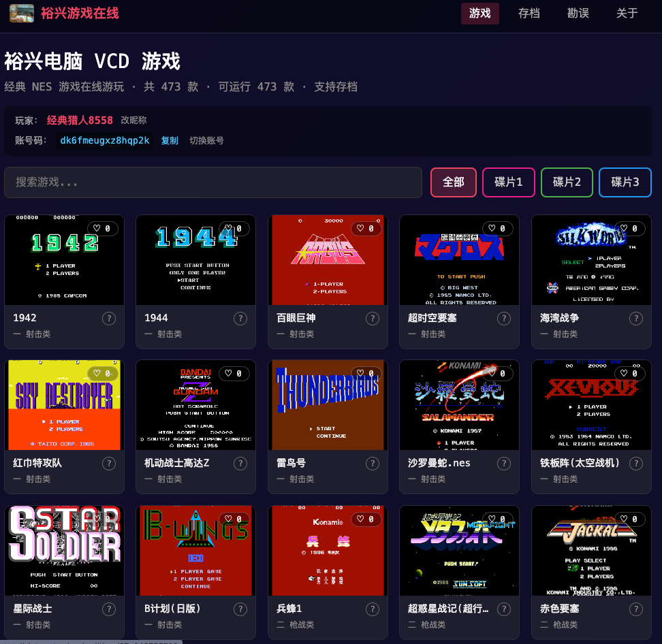Open help icon for 赤色要塞 card
The image size is (662, 644).
636,609
